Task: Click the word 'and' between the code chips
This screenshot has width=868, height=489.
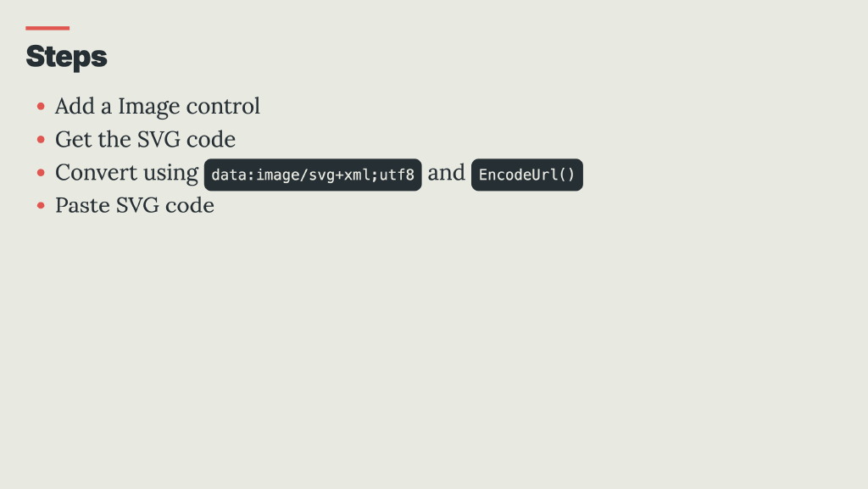Action: pos(446,173)
